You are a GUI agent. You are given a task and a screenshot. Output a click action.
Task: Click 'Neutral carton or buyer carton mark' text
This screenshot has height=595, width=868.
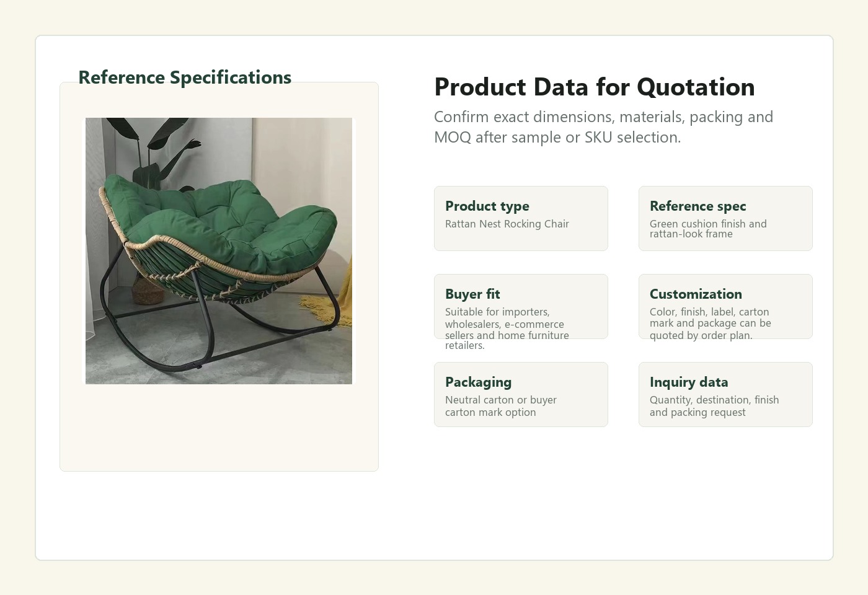(501, 406)
